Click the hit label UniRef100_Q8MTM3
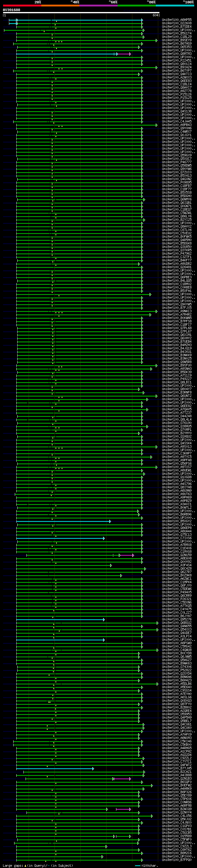Image resolution: width=197 pixels, height=868 pixels. coord(177,54)
